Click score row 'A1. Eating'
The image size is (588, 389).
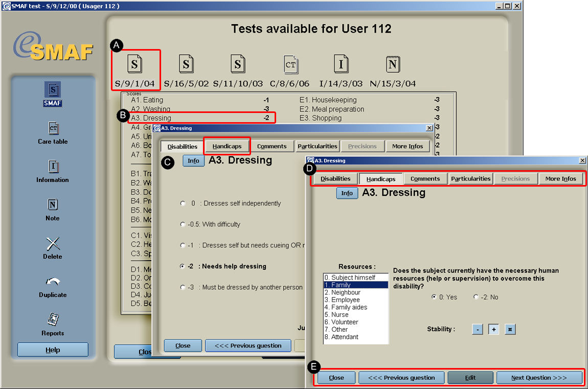[x=200, y=100]
